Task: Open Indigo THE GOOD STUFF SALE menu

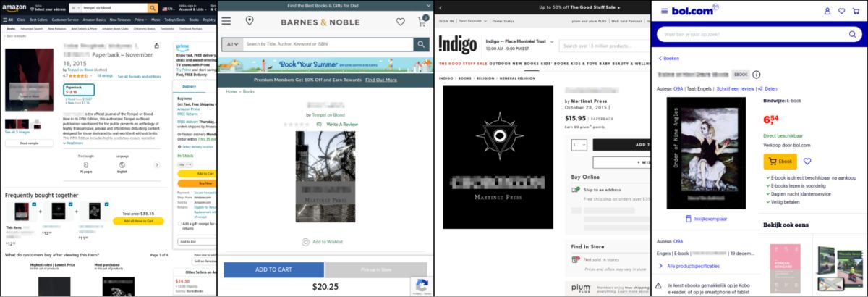Action: point(463,64)
